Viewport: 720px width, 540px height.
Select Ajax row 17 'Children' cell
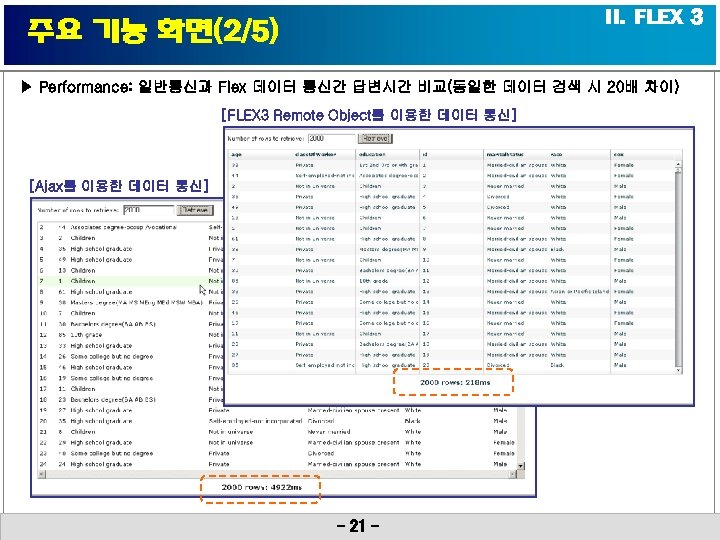(83, 388)
